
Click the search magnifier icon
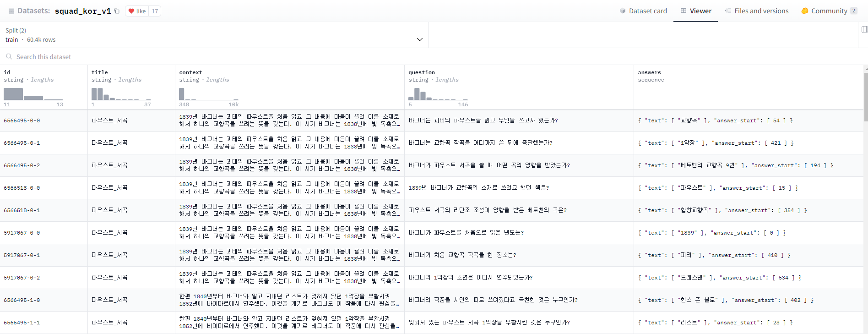coord(9,57)
